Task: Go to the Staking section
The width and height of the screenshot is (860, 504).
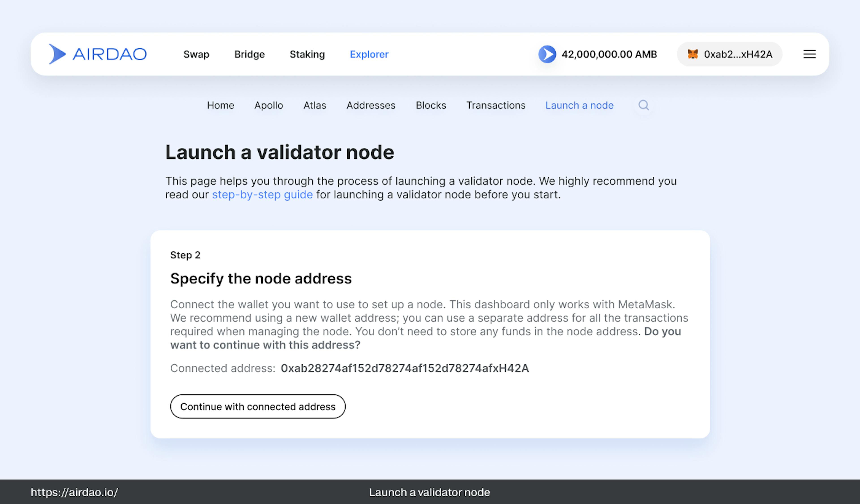Action: (x=307, y=54)
